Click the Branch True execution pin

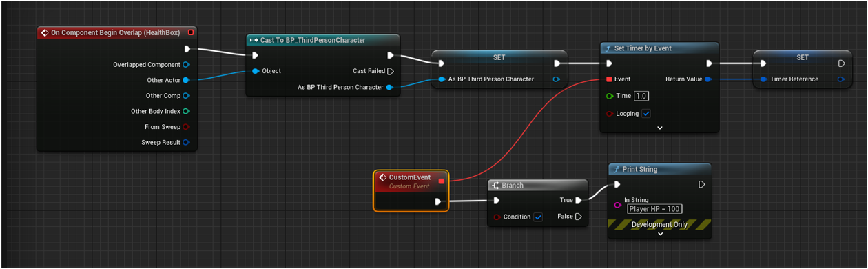579,200
